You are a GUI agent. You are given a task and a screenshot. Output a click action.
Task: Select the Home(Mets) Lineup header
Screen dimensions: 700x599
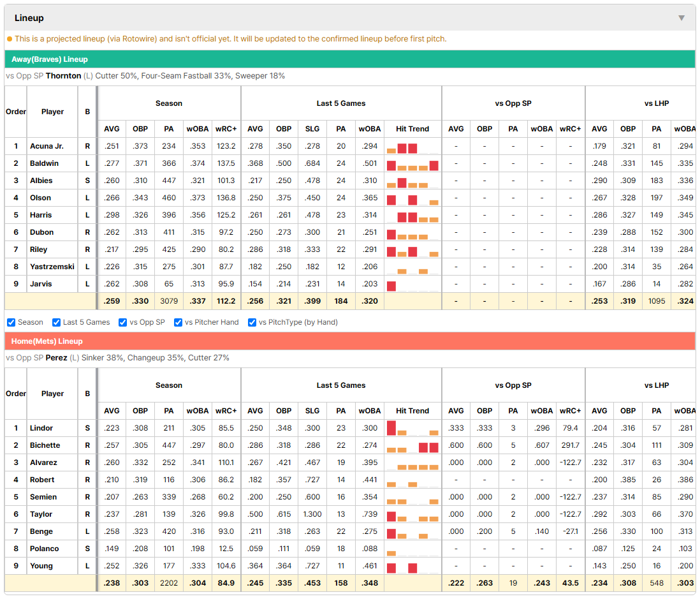pyautogui.click(x=350, y=341)
